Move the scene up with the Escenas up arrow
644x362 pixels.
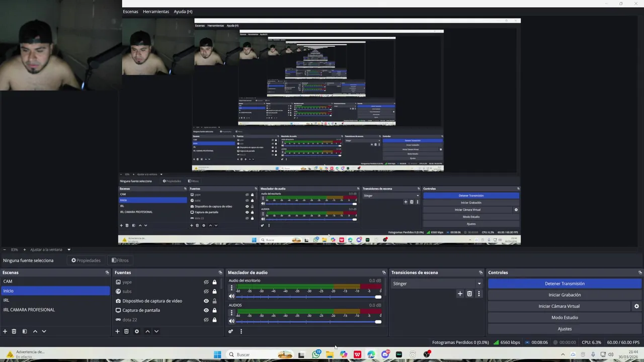(35, 331)
